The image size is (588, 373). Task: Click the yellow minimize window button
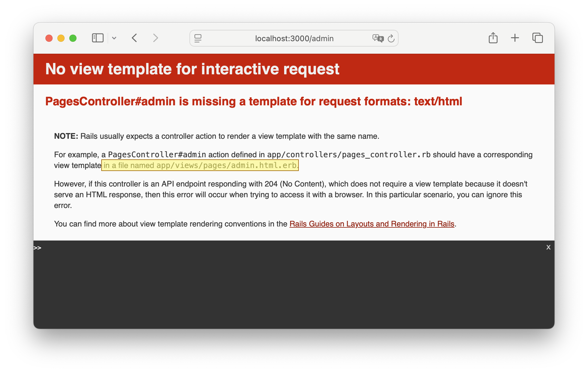[x=61, y=38]
